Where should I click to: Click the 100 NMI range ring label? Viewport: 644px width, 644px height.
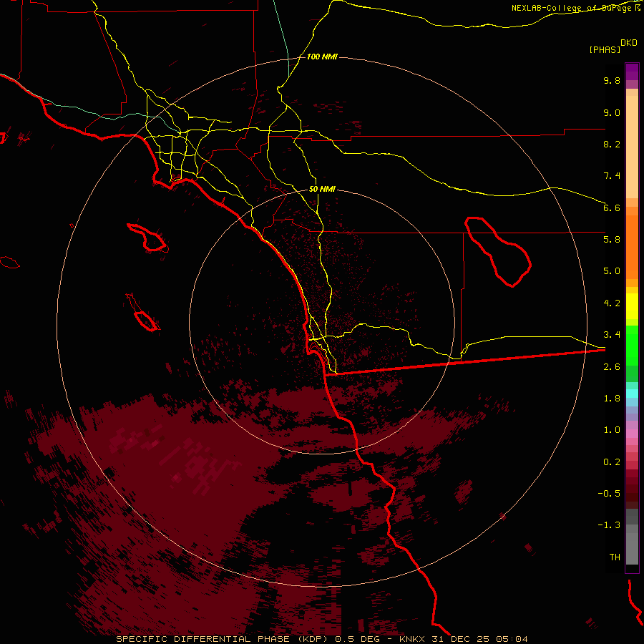point(322,57)
